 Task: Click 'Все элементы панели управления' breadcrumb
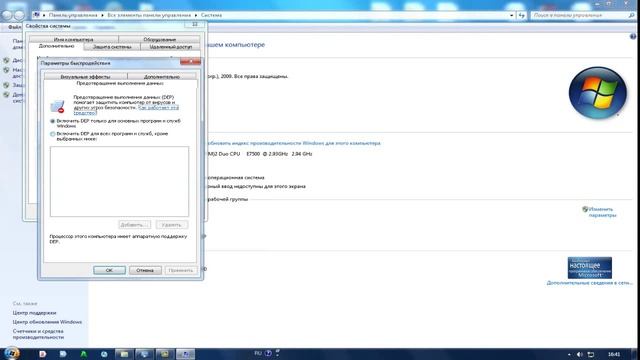[x=149, y=15]
